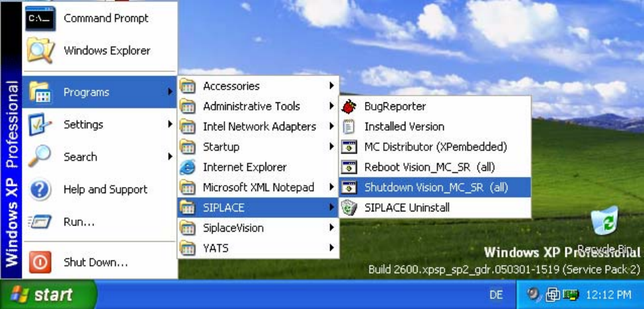Click the 12:12 PM taskbar clock
Image resolution: width=644 pixels, height=309 pixels.
pyautogui.click(x=608, y=295)
